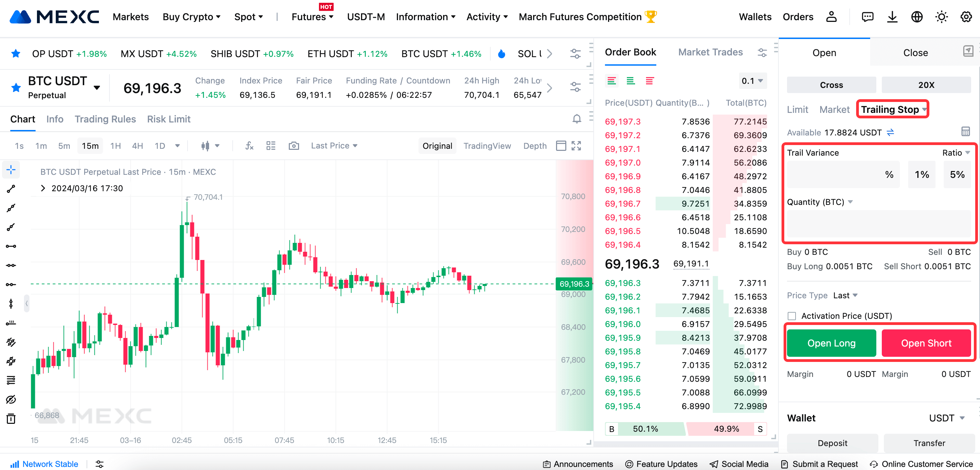
Task: Click the MEXC logo
Action: click(x=54, y=17)
